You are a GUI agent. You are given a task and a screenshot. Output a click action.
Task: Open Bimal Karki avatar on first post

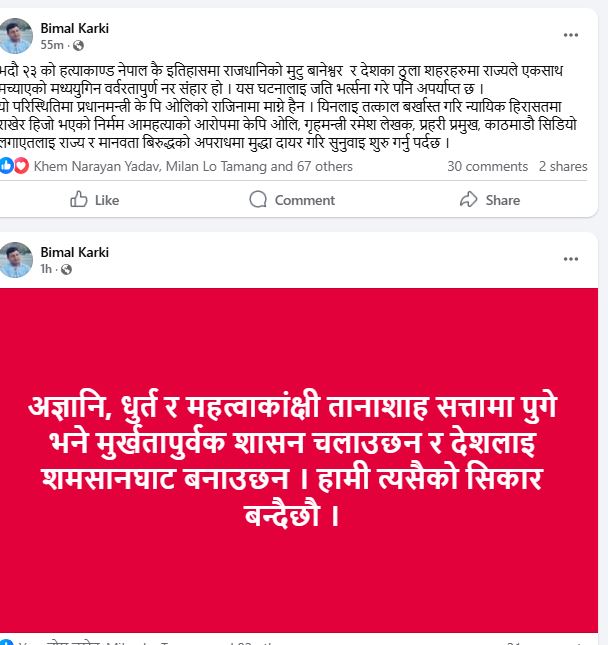coord(15,36)
